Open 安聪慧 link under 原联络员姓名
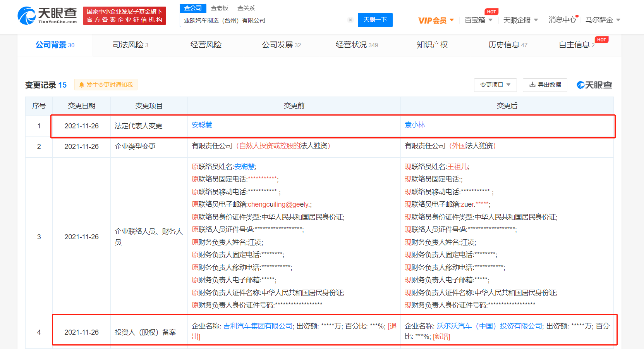The width and height of the screenshot is (644, 349). (244, 167)
